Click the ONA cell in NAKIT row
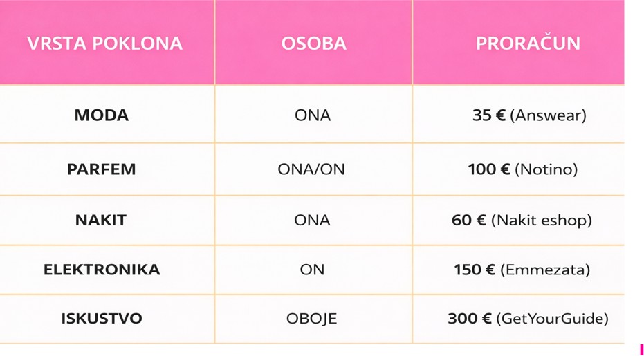This screenshot has height=356, width=644. [x=313, y=220]
